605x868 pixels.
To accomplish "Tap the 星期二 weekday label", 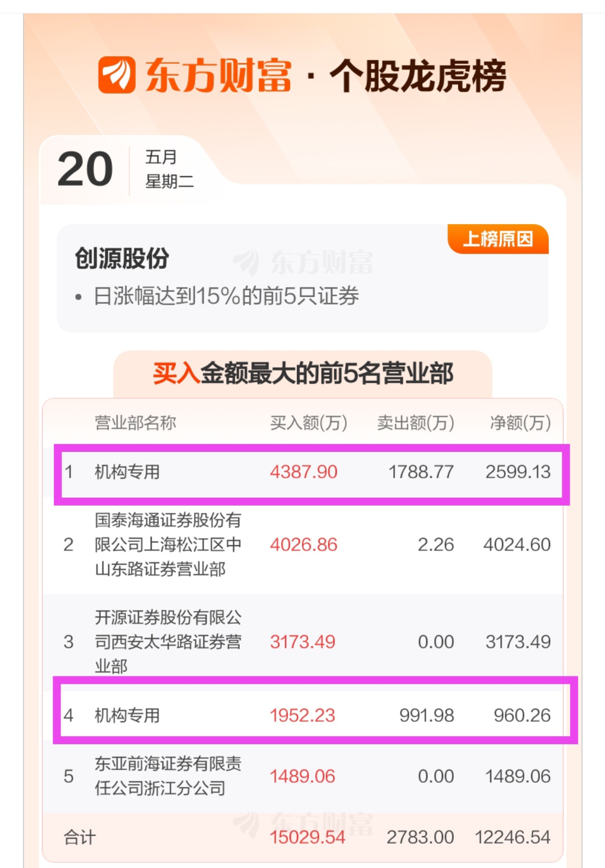I will pyautogui.click(x=170, y=181).
